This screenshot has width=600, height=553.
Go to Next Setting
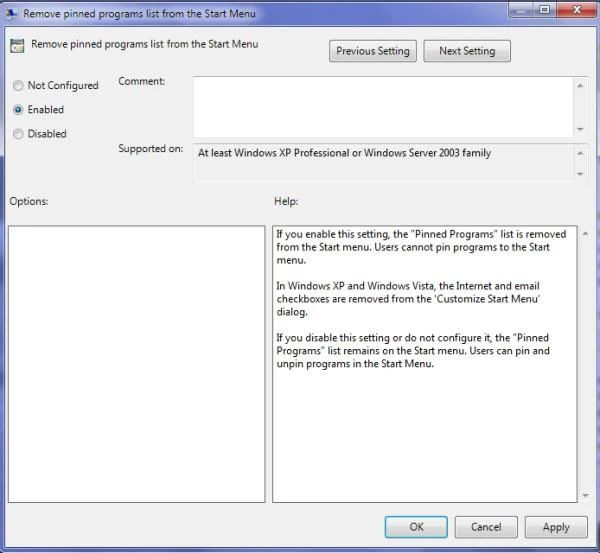pyautogui.click(x=467, y=51)
